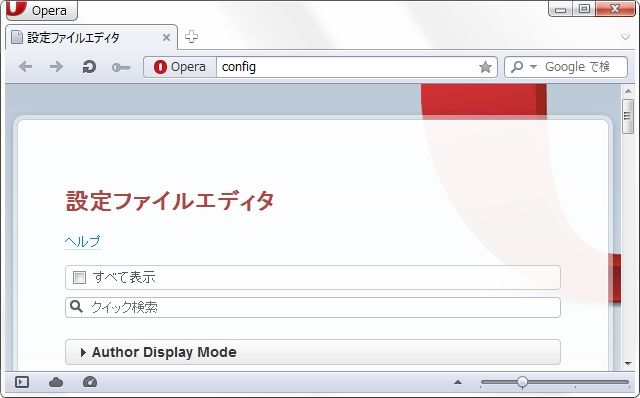The height and width of the screenshot is (398, 640).
Task: Open a new tab with plus icon
Action: coord(191,37)
